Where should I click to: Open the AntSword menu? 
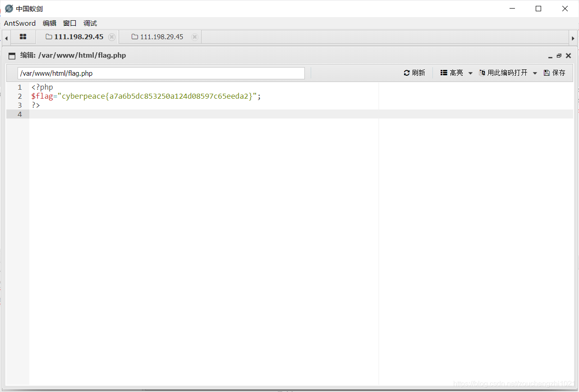[x=20, y=23]
